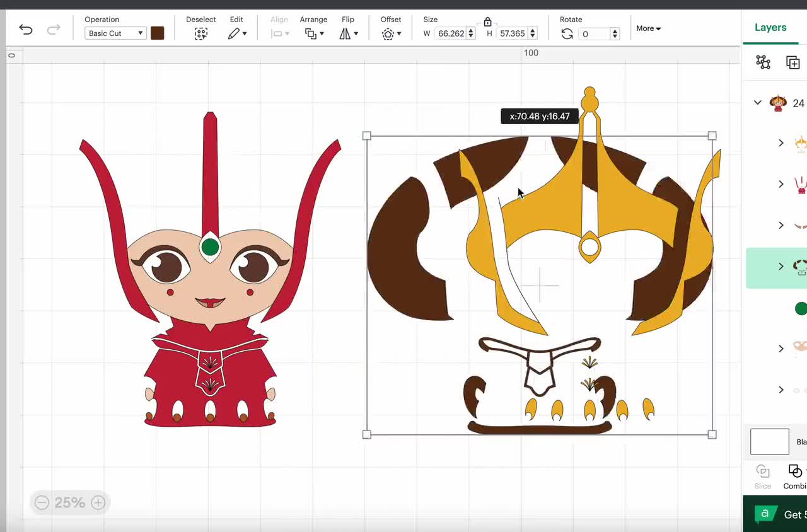Open the Operation Basic Cut dropdown
Screen dimensions: 807x532
point(115,33)
